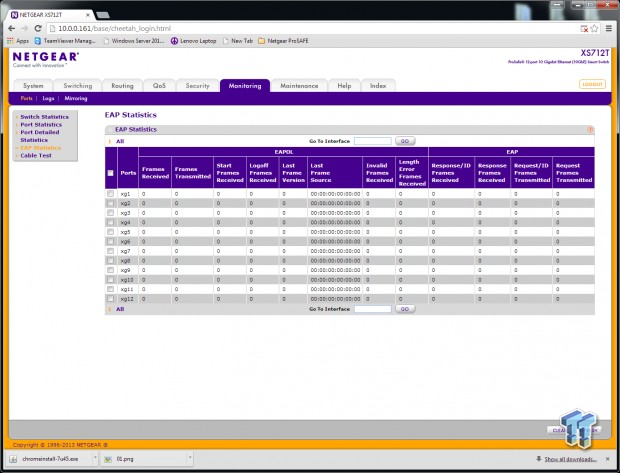Check the box for port xg12

(110, 299)
